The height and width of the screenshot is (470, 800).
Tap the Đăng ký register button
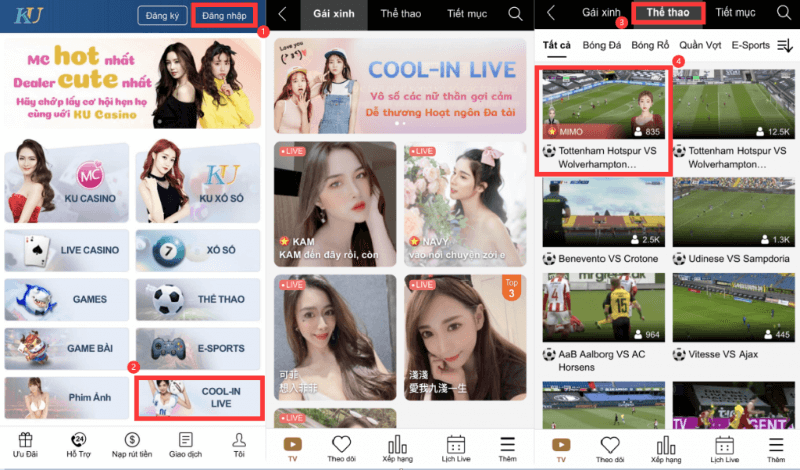[x=162, y=16]
